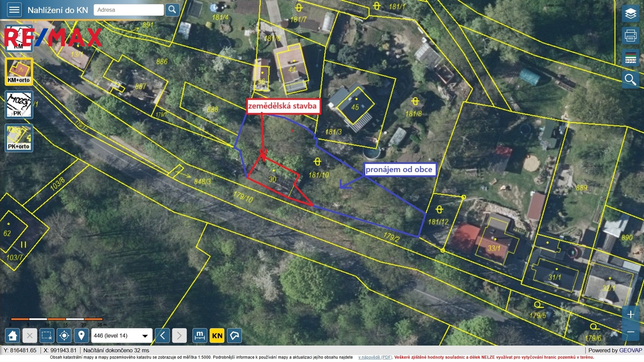Select the PK map layer thumbnail
This screenshot has height=362, width=644.
tap(19, 105)
